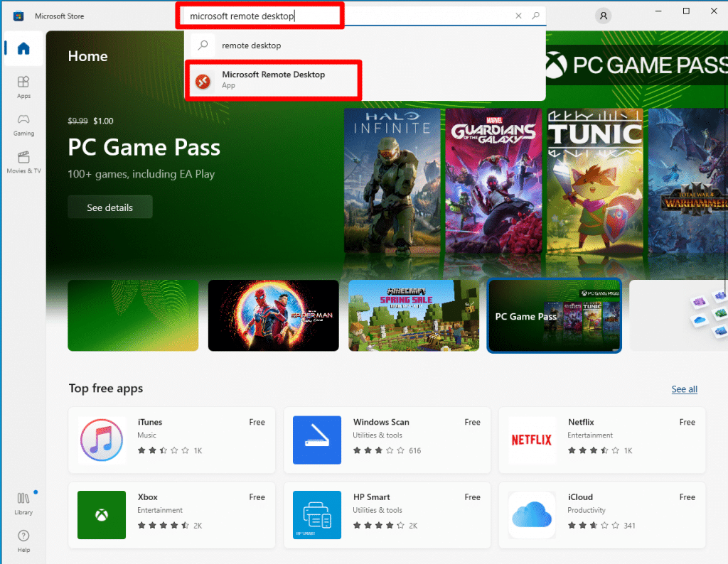Clear search text with X button
The image size is (728, 564).
pyautogui.click(x=518, y=16)
